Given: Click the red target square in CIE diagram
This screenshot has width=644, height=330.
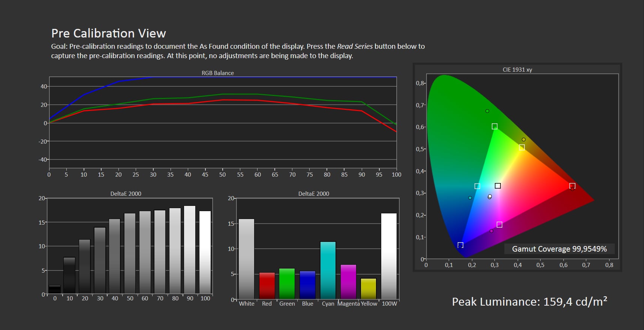Looking at the screenshot, I should tap(572, 186).
